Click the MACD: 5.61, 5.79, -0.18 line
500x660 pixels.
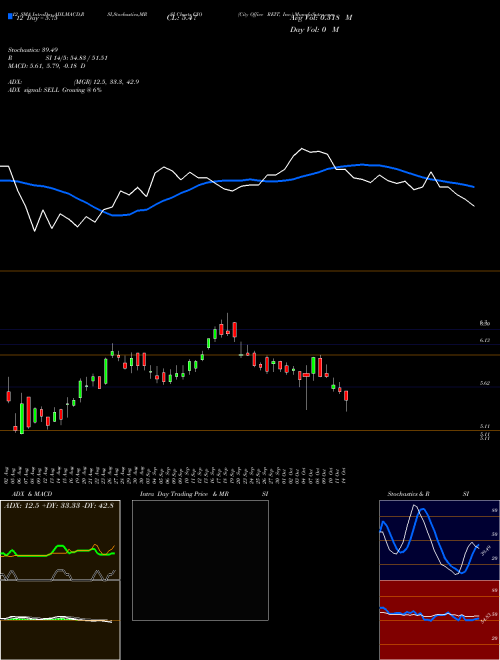[x=47, y=66]
